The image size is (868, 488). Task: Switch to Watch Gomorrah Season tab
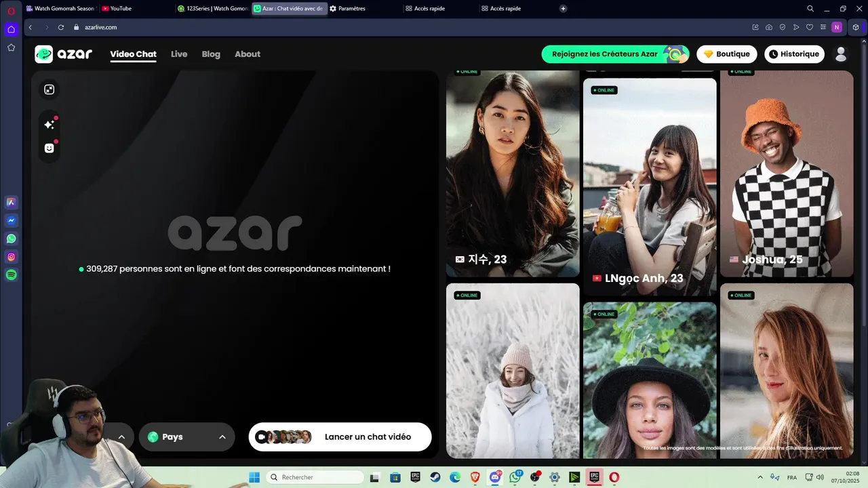[x=61, y=9]
